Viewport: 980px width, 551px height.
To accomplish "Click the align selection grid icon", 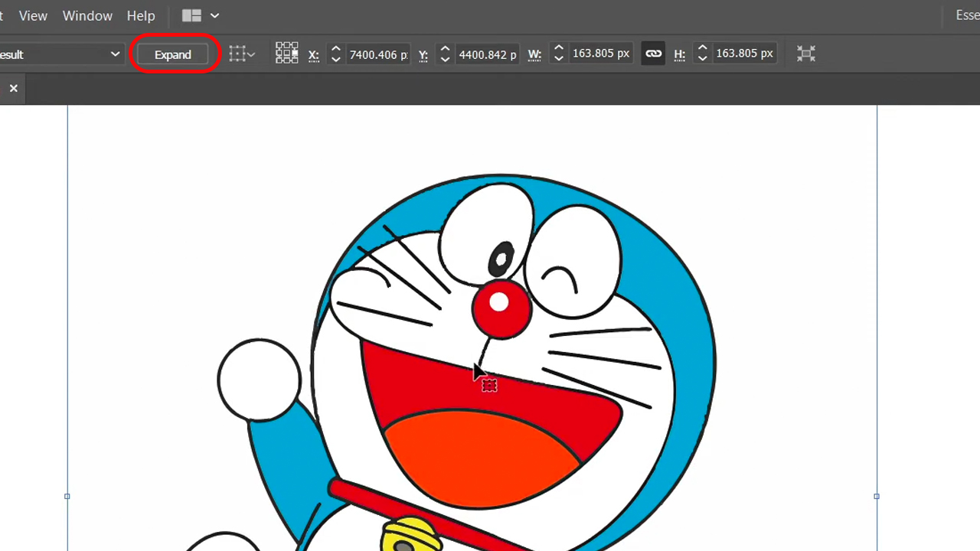I will (242, 54).
